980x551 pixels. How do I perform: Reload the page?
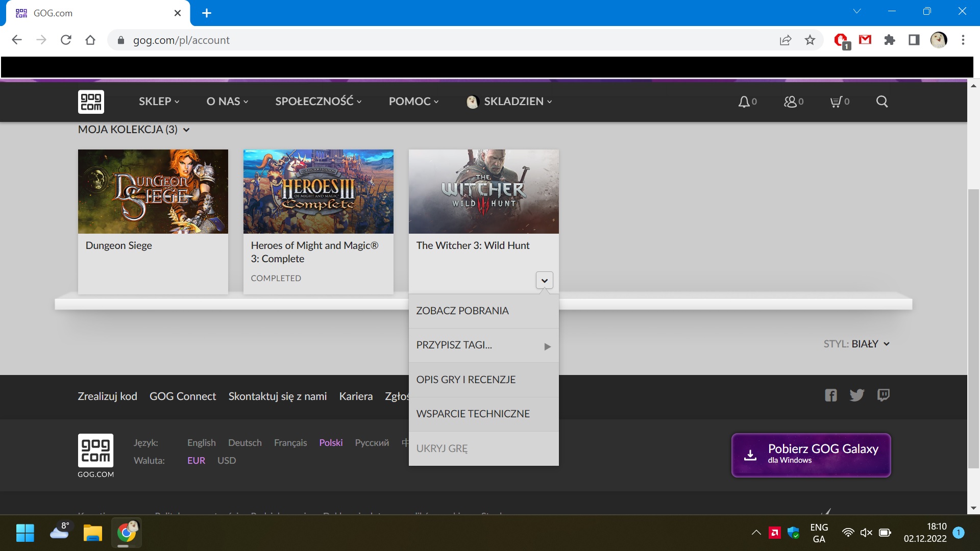[66, 40]
